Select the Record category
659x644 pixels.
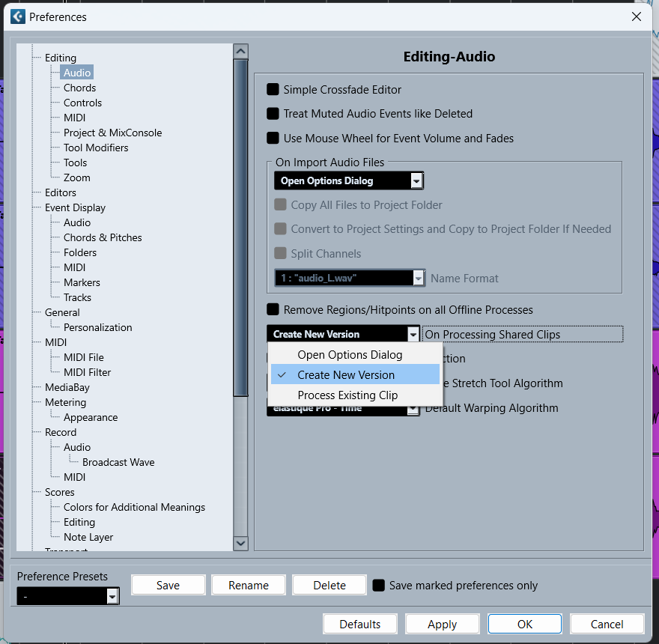click(x=61, y=432)
